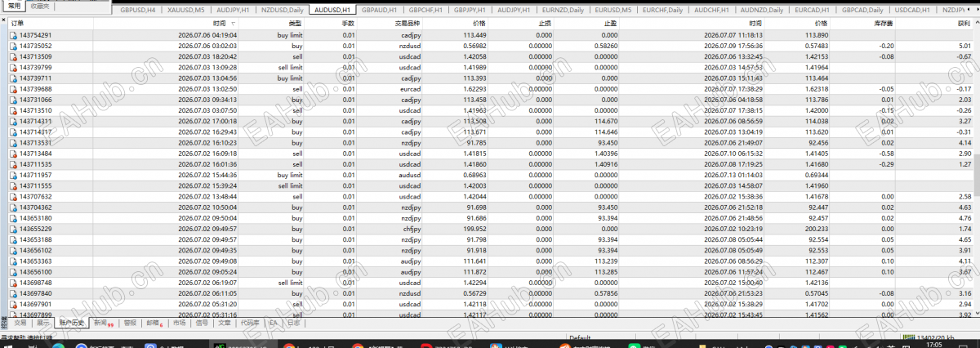Click the order icon for 143711535

coord(13,164)
